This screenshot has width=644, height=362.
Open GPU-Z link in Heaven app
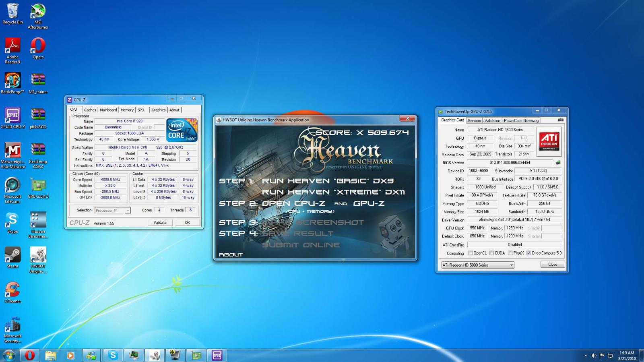(x=369, y=203)
